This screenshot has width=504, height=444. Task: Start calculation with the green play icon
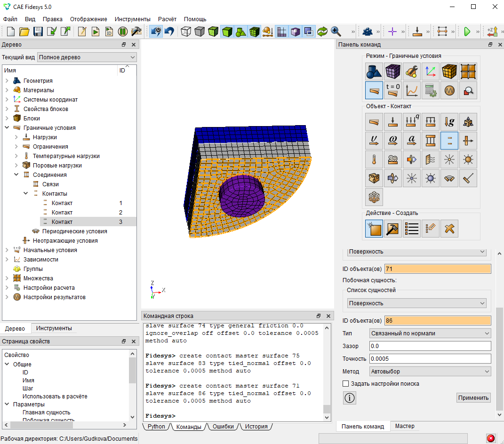[467, 32]
